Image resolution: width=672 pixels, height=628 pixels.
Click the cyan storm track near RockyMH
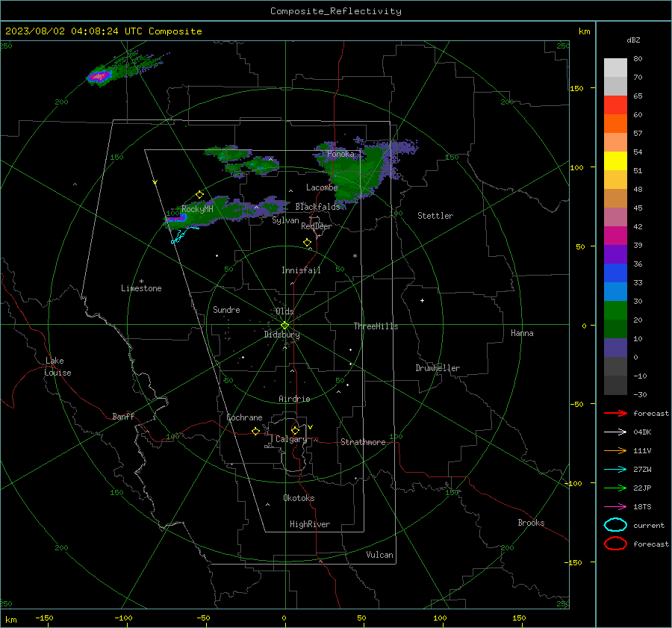pos(184,235)
